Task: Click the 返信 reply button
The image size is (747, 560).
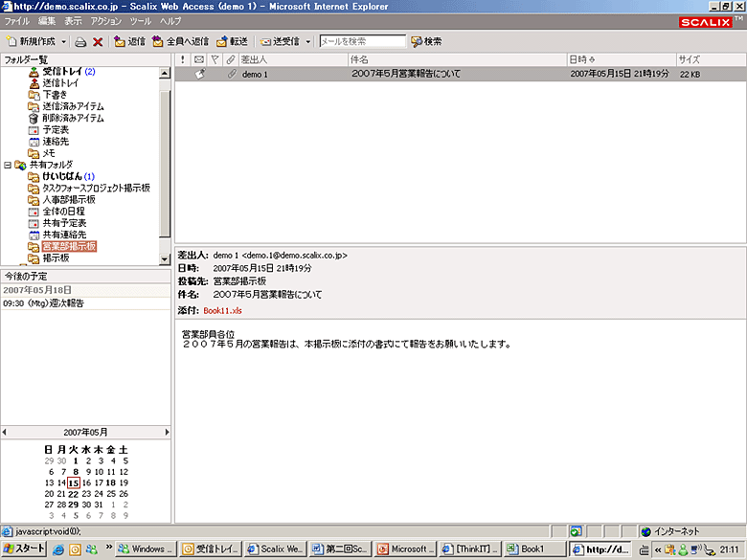Action: (x=129, y=42)
